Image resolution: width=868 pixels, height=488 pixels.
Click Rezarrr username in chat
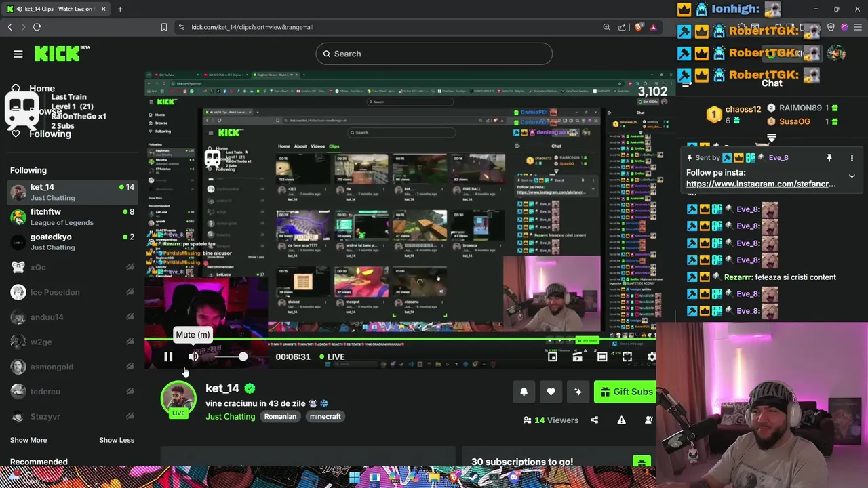pyautogui.click(x=738, y=277)
